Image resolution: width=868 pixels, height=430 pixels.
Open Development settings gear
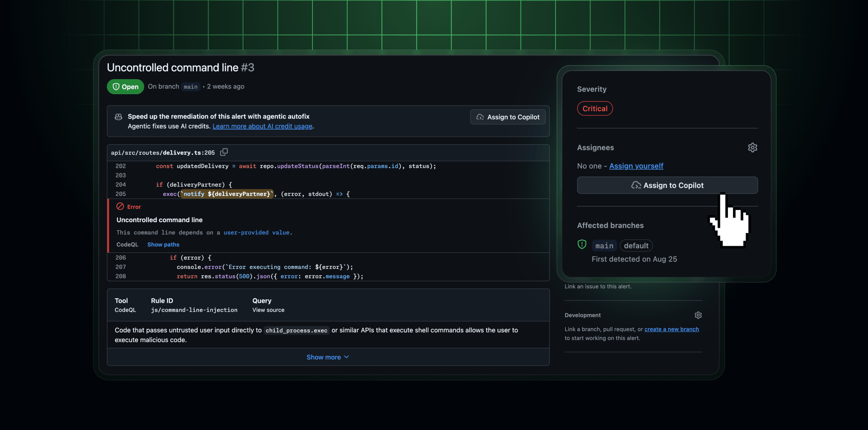[x=698, y=315]
